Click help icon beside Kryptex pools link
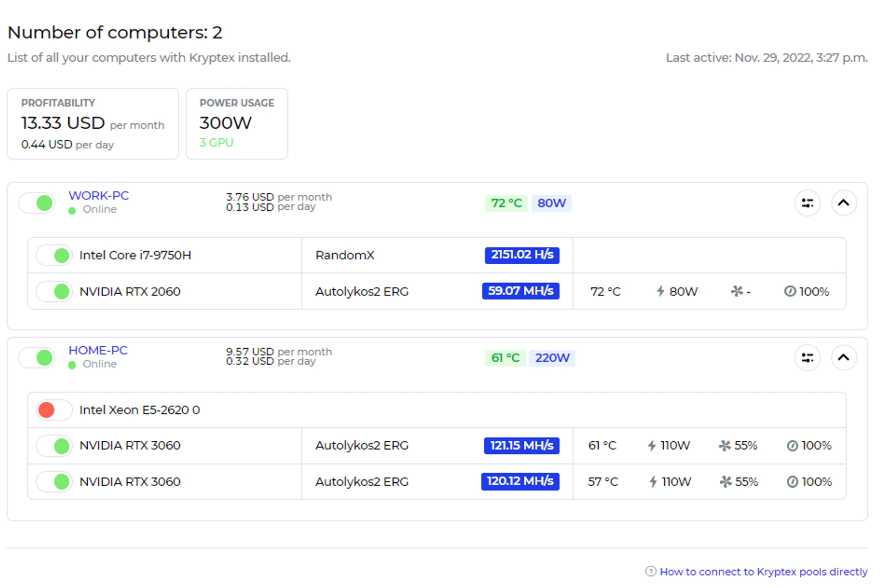The height and width of the screenshot is (588, 881). pyautogui.click(x=650, y=571)
